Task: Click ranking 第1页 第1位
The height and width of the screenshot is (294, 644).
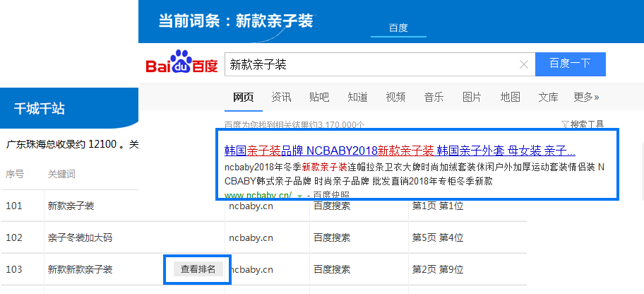Action: (x=437, y=206)
